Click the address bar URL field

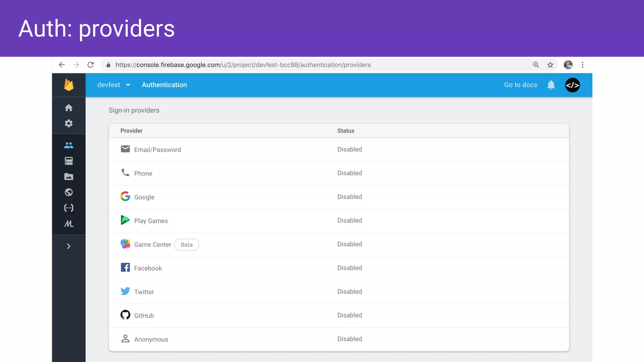pyautogui.click(x=329, y=65)
